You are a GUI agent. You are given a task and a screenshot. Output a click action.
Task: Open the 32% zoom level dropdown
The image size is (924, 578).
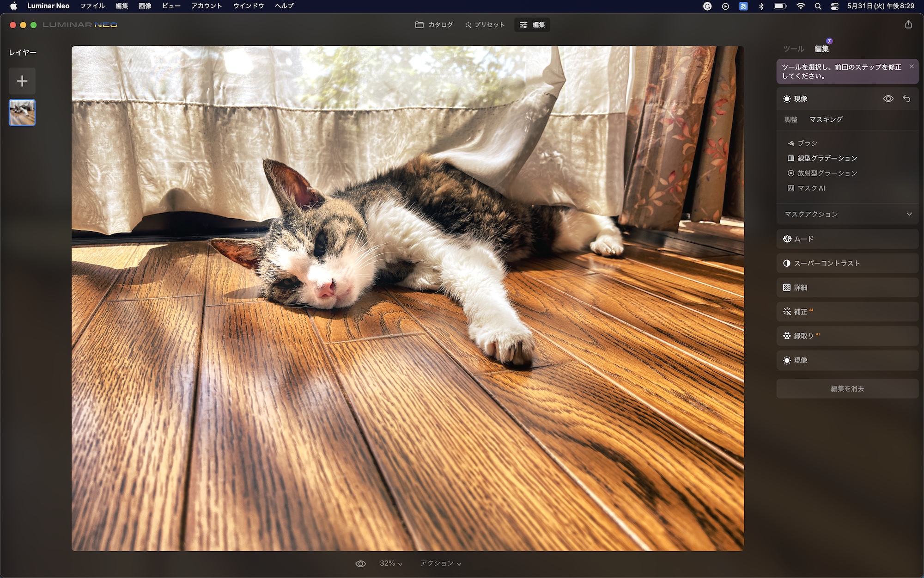pyautogui.click(x=391, y=564)
